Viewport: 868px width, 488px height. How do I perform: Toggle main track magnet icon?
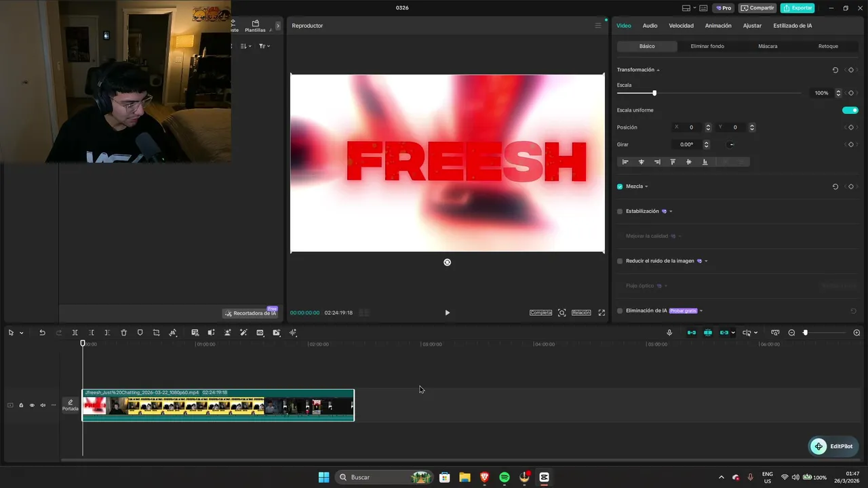point(692,333)
